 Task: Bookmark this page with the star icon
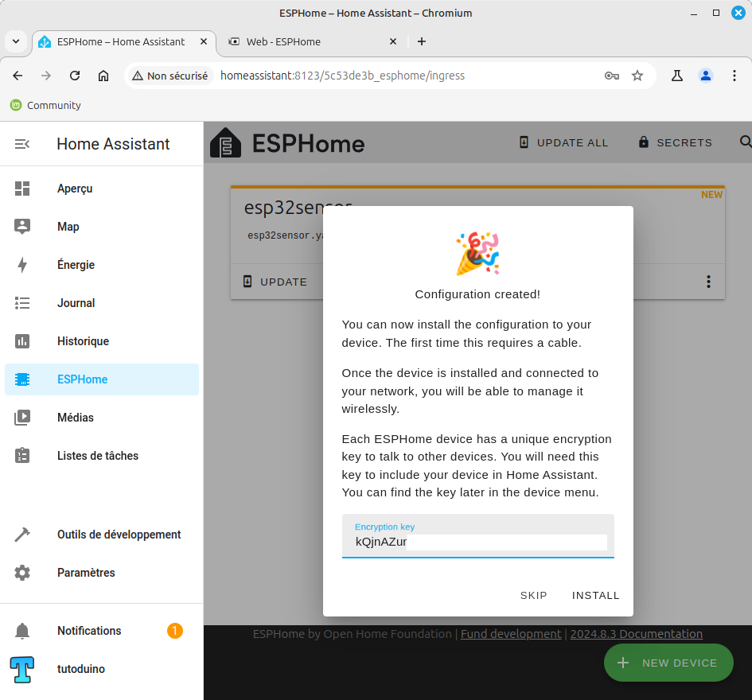(x=637, y=76)
